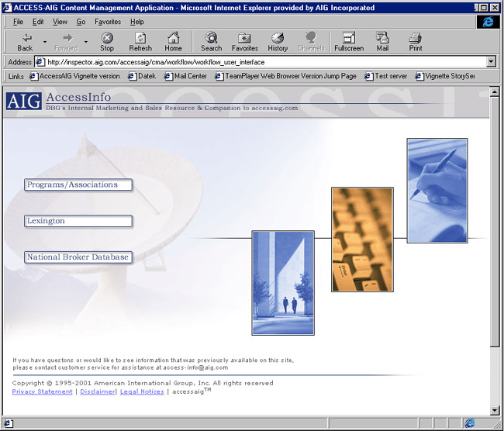The image size is (504, 431).
Task: Open the File menu
Action: 18,22
